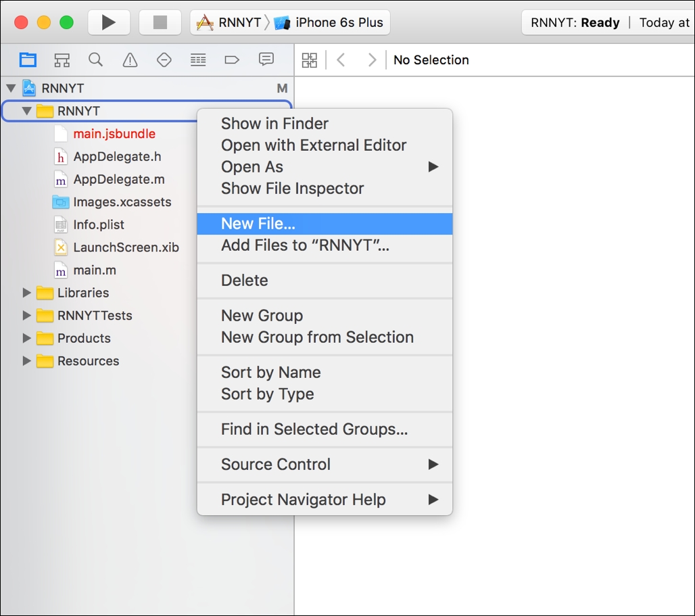Open the Report navigator
The width and height of the screenshot is (695, 616).
(x=266, y=60)
